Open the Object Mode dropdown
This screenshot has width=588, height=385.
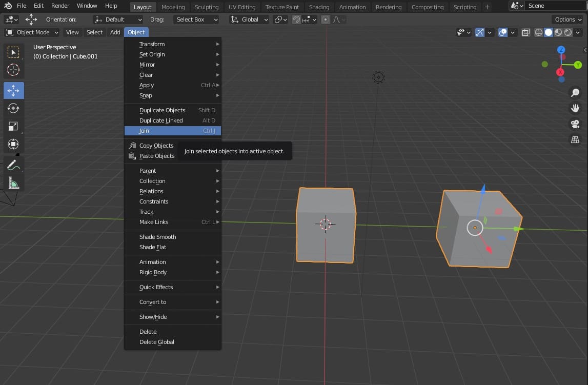(33, 32)
